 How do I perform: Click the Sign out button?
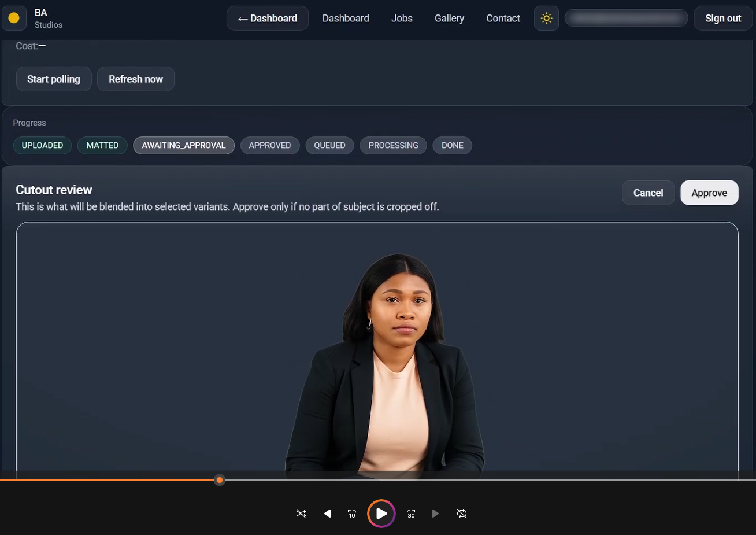723,18
